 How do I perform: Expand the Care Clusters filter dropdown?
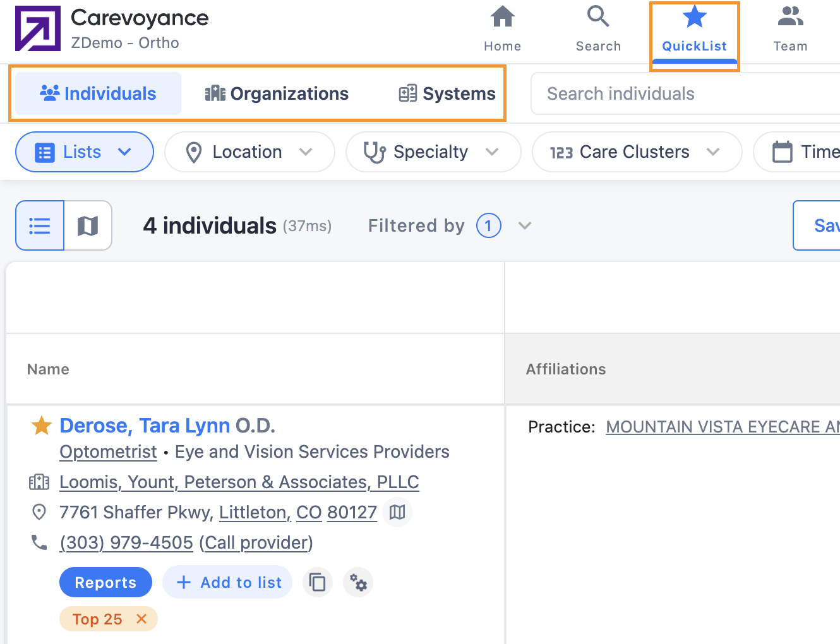click(637, 152)
